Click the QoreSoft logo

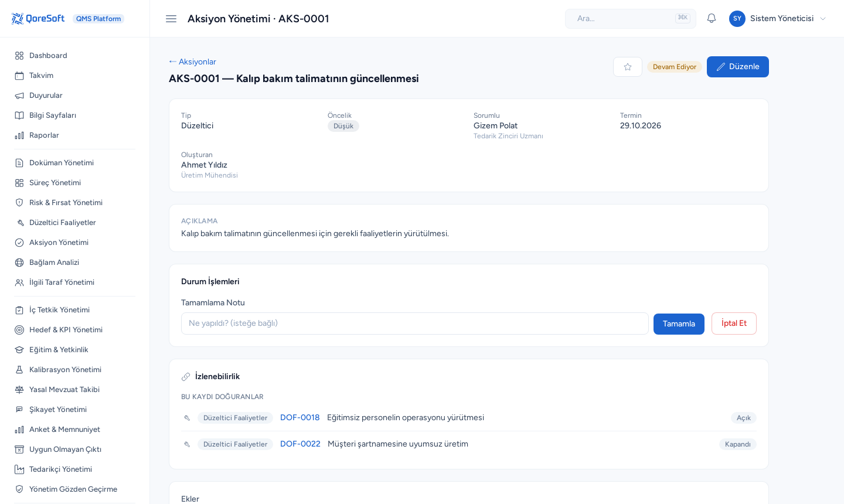pyautogui.click(x=38, y=19)
